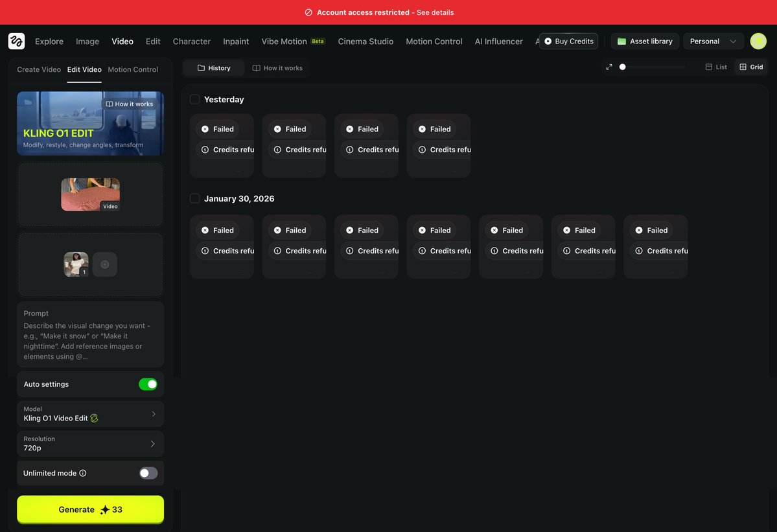Expand the Model Kling O1 Video Edit selector
Viewport: 777px width, 532px height.
pos(90,414)
